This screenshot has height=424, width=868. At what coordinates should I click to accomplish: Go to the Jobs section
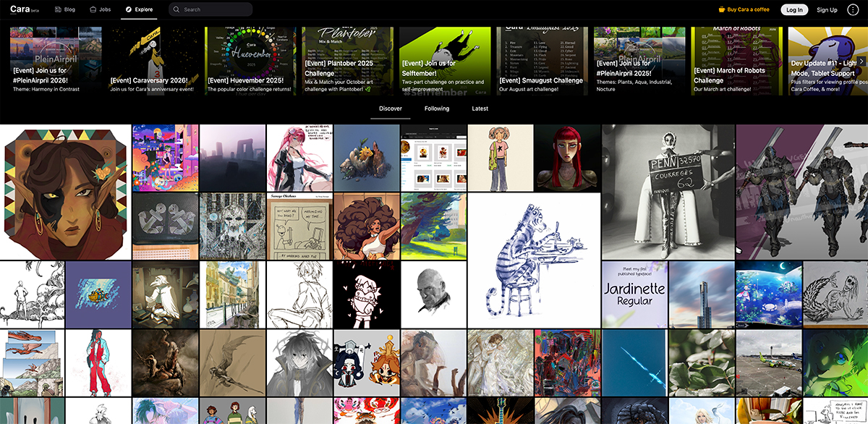coord(100,9)
